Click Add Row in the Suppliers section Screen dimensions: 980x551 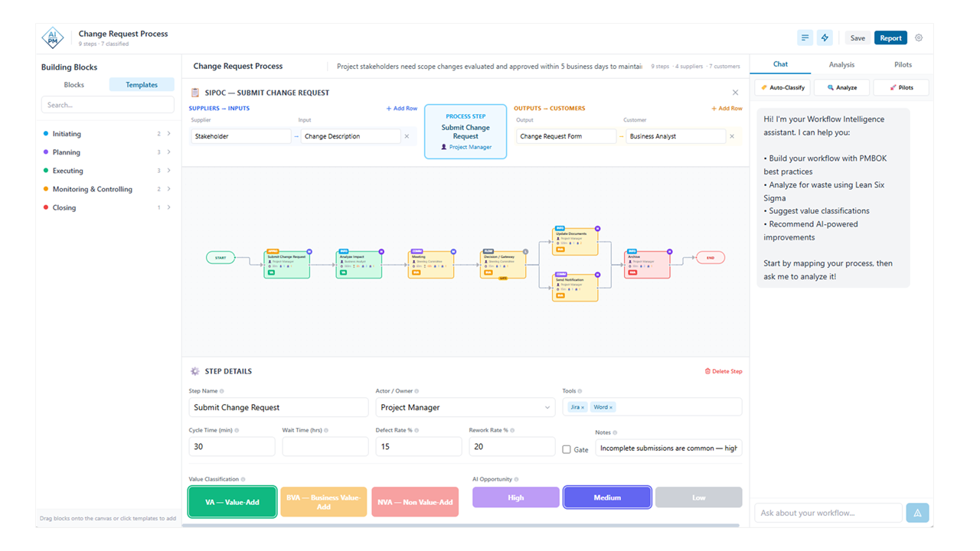[x=401, y=108]
